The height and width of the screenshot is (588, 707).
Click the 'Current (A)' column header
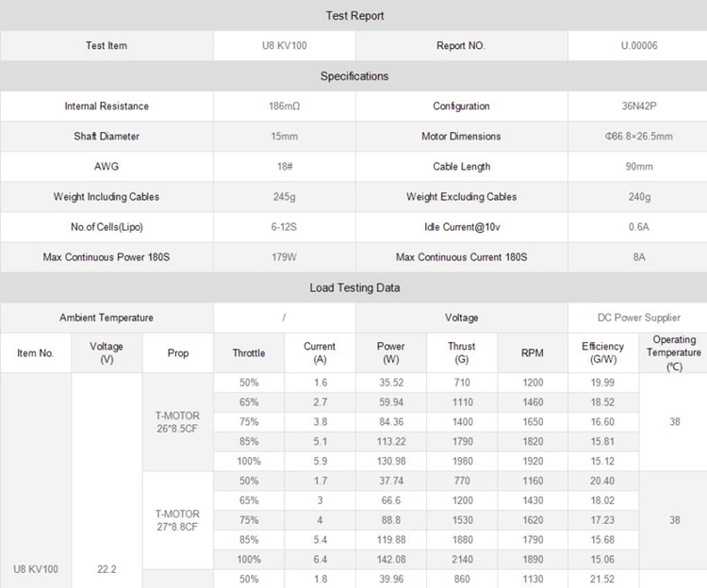pos(320,352)
